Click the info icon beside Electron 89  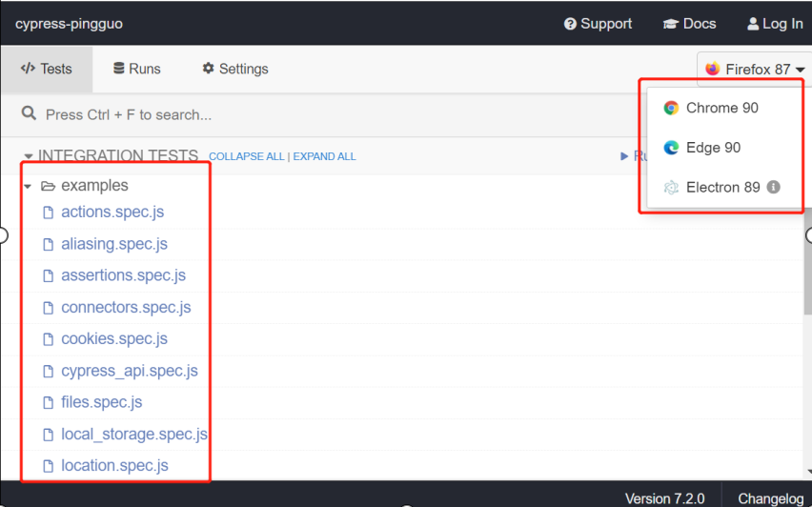[774, 187]
